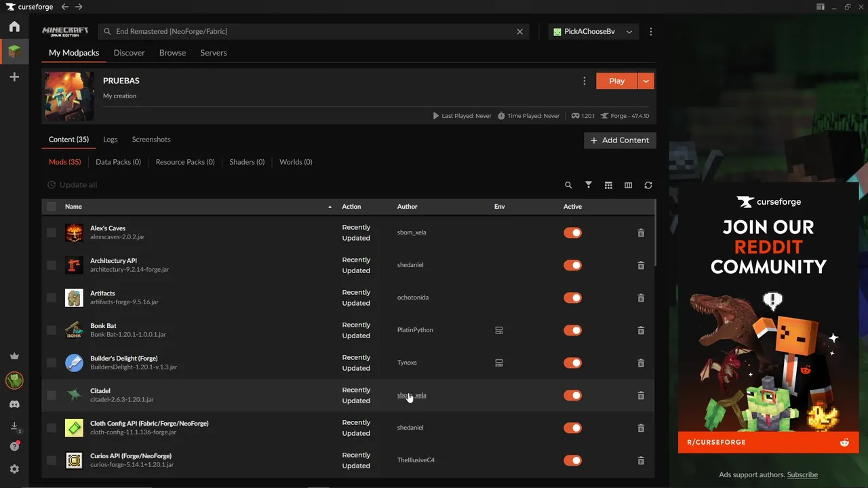
Task: Toggle Citadel active switch
Action: (572, 395)
